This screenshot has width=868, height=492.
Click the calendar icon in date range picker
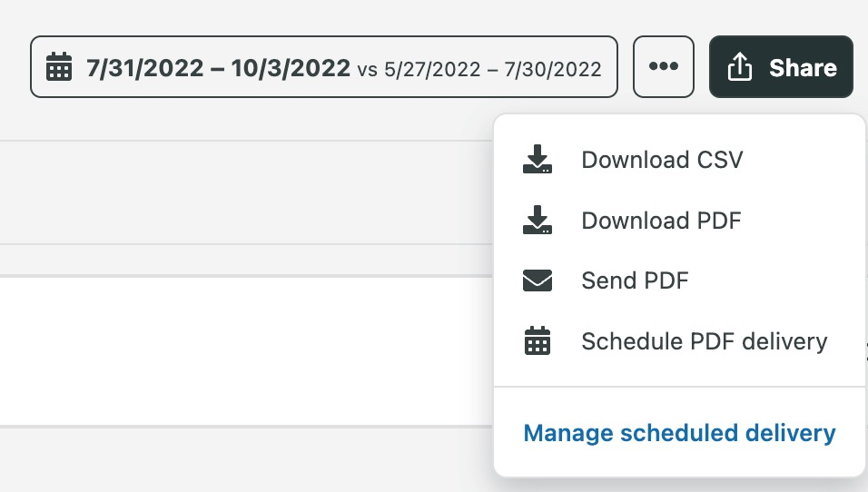click(59, 67)
